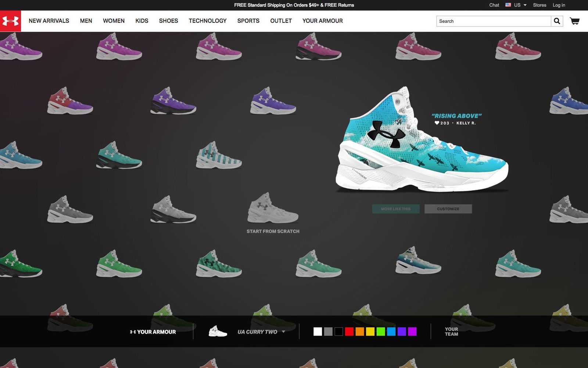Choose the magenta color swatch
Viewport: 588px width, 368px height.
point(412,332)
